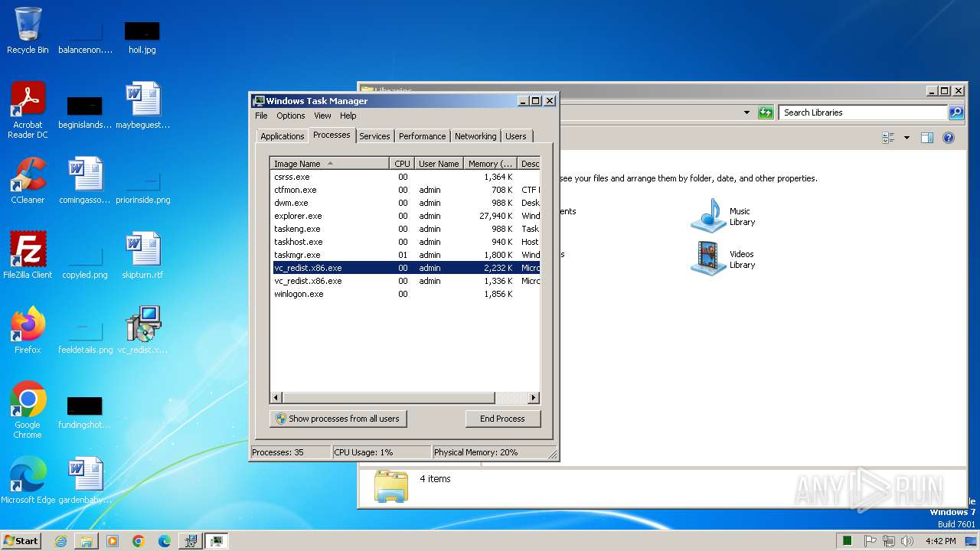Select the hoil.jpg desktop file

(142, 37)
